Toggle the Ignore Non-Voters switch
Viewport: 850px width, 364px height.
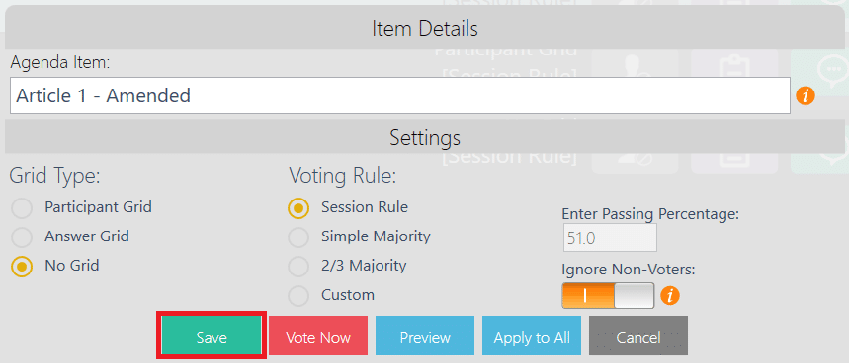pyautogui.click(x=608, y=296)
